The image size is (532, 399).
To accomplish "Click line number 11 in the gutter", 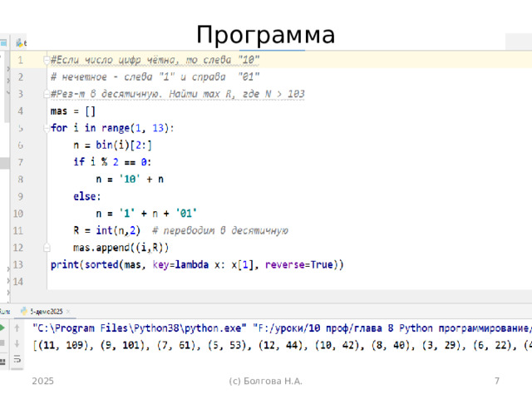I will (x=18, y=231).
